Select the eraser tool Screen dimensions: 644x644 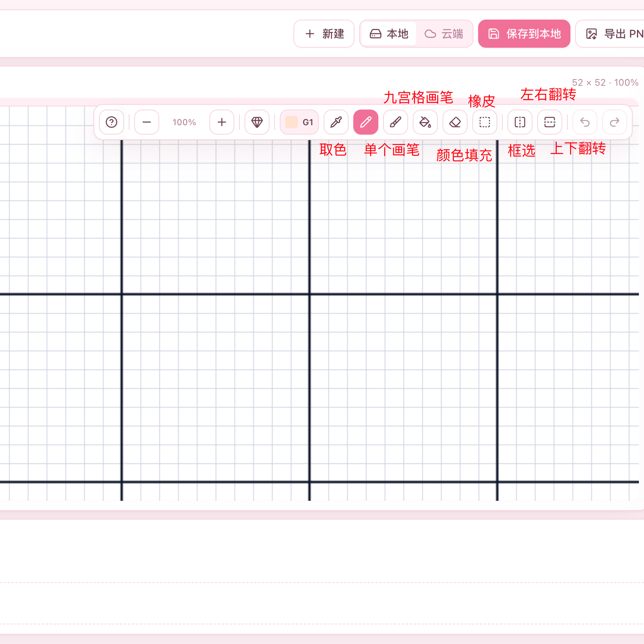coord(455,122)
